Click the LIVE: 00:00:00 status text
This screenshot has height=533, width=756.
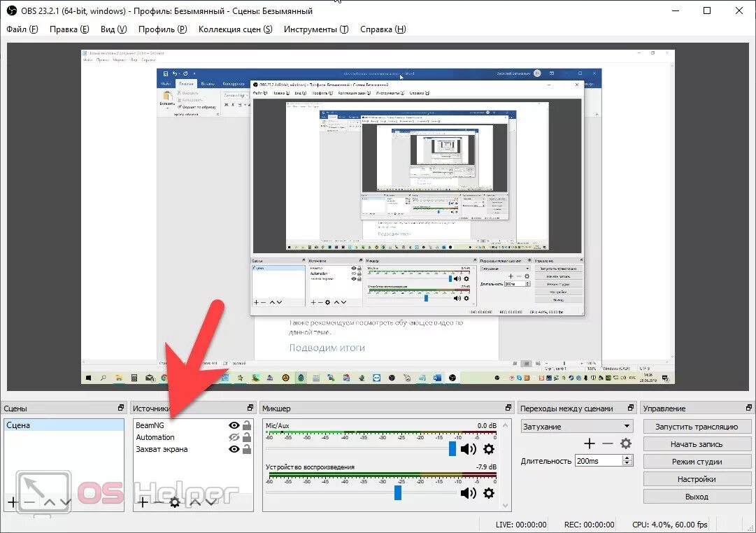(x=521, y=525)
